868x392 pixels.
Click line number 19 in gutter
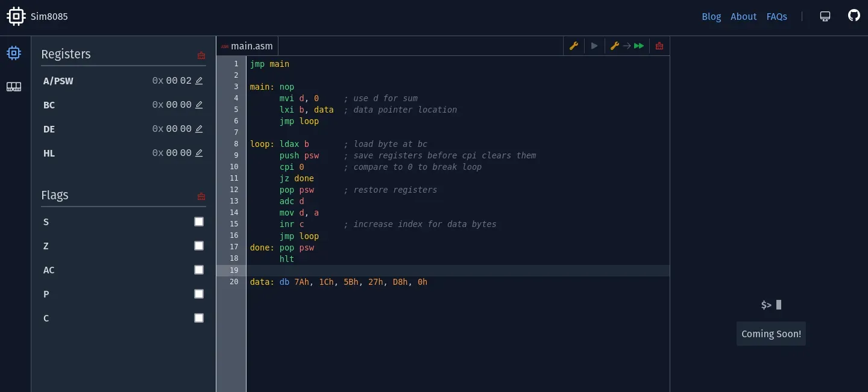(x=234, y=270)
